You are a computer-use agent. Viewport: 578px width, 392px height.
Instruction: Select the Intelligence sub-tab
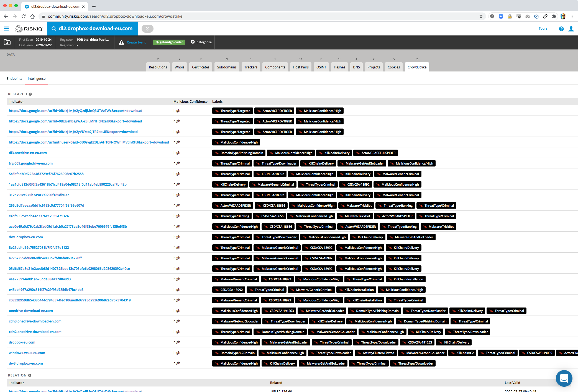pyautogui.click(x=37, y=79)
